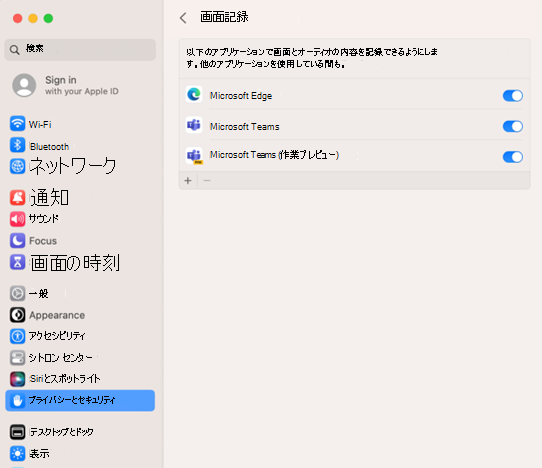The width and height of the screenshot is (542, 468).
Task: Click the デスクトップとドック sidebar text
Action: pyautogui.click(x=62, y=432)
